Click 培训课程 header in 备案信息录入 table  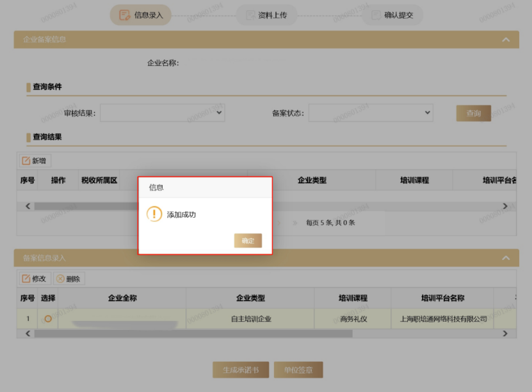tap(353, 298)
